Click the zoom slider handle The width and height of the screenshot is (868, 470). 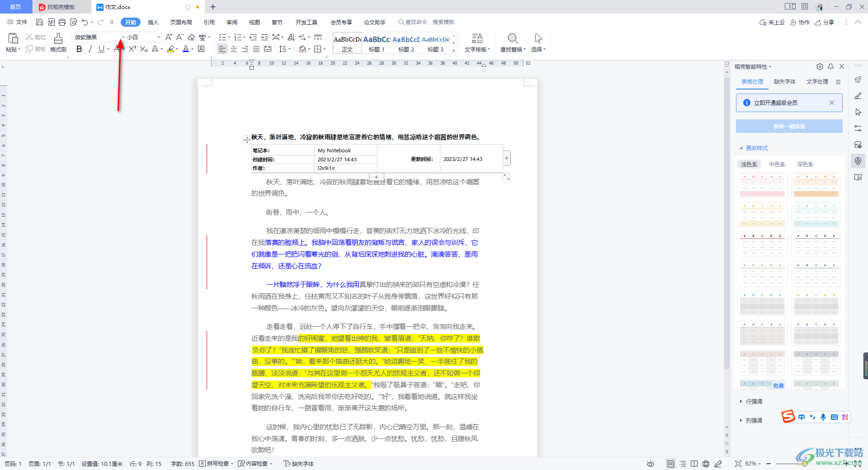(805, 464)
